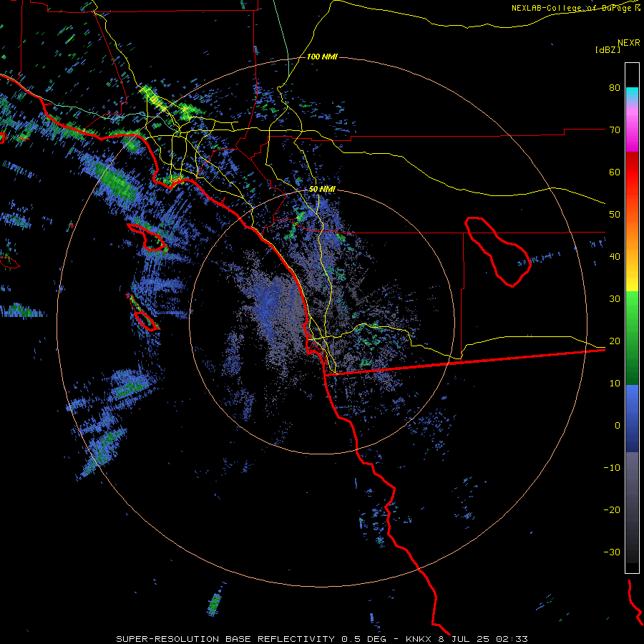Click the -20 value on the dBZ scale
Image resolution: width=644 pixels, height=644 pixels.
[612, 510]
